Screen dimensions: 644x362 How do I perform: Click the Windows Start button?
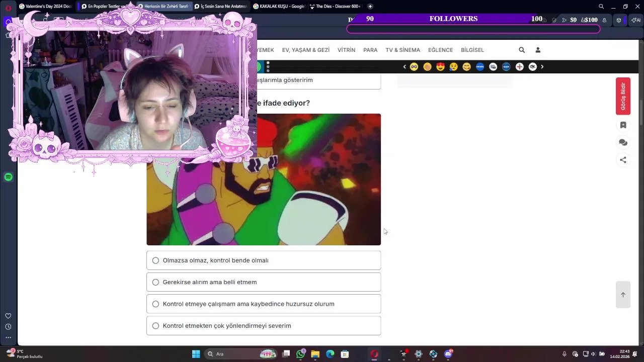[196, 354]
